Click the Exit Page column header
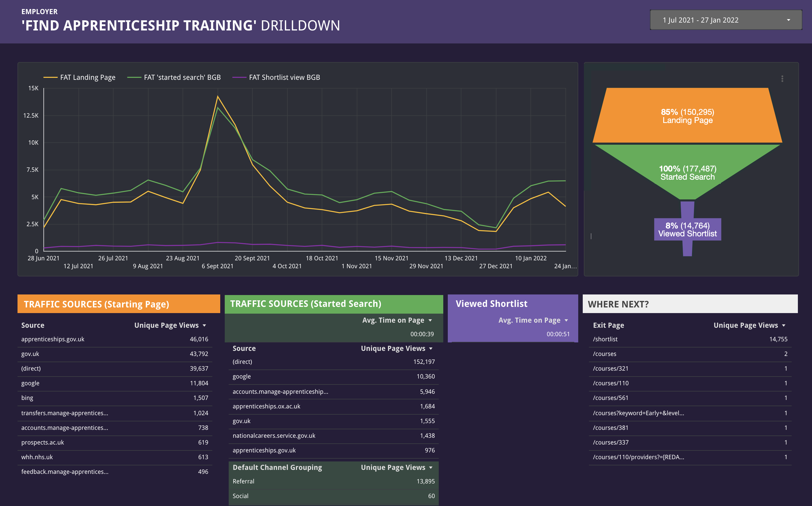Image resolution: width=812 pixels, height=506 pixels. click(608, 325)
